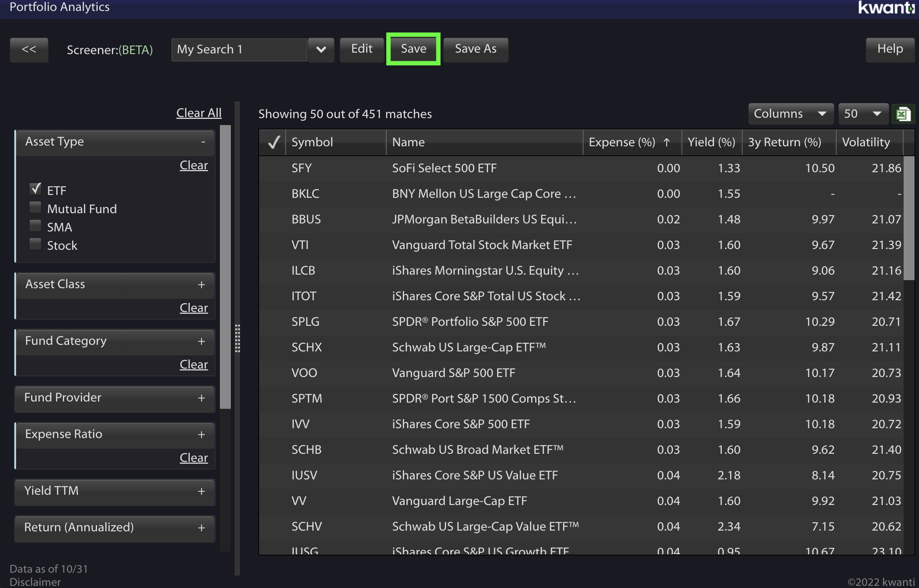The height and width of the screenshot is (588, 919).
Task: Sort by the Expense (%) column header
Action: click(633, 142)
